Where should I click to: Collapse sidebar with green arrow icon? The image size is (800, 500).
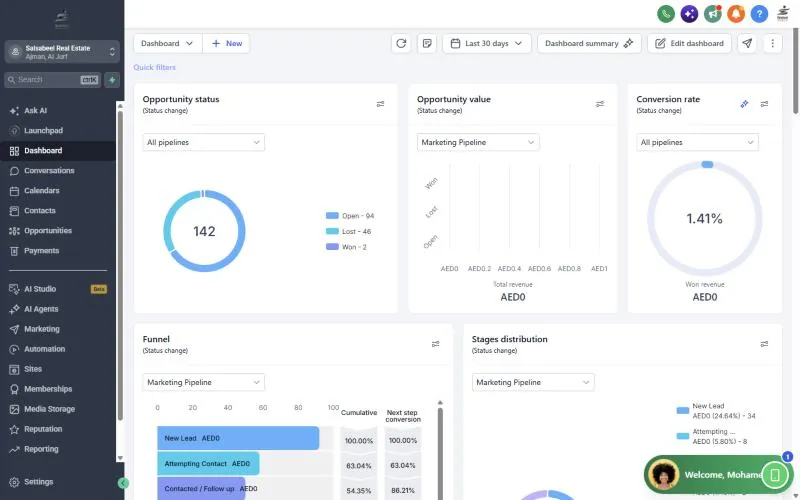click(122, 482)
